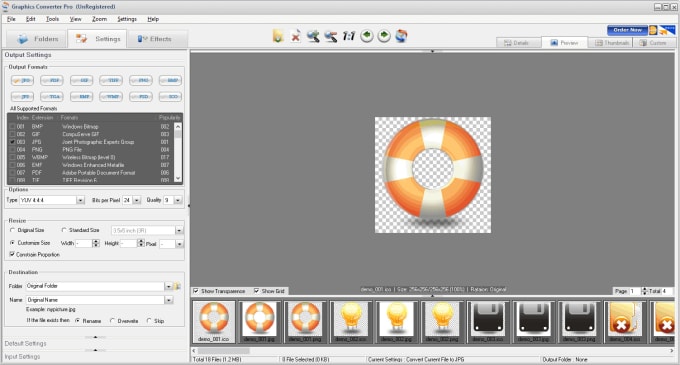This screenshot has height=365, width=680.
Task: Click the zoom out magnifier icon
Action: coord(331,36)
